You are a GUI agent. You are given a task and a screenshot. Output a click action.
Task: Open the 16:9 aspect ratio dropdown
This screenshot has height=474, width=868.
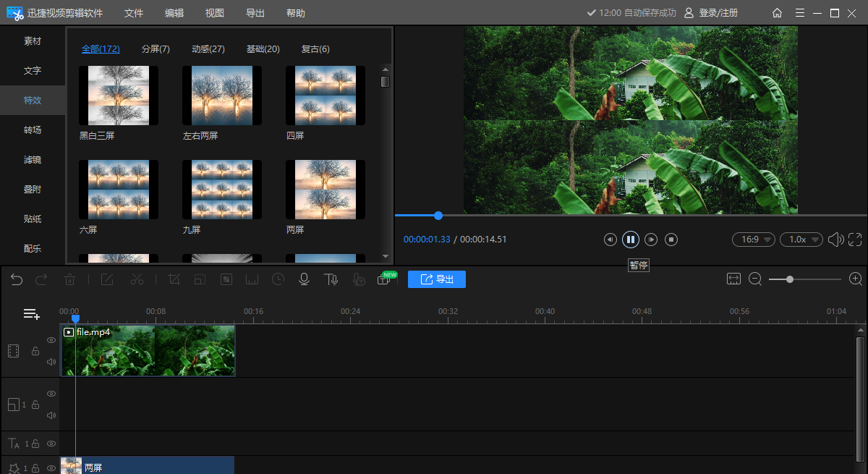pos(754,240)
